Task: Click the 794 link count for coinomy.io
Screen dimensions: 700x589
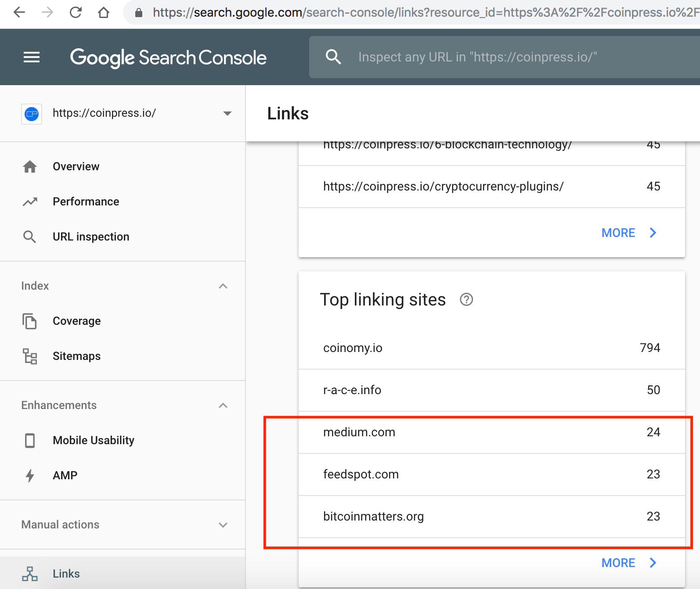Action: (x=650, y=348)
